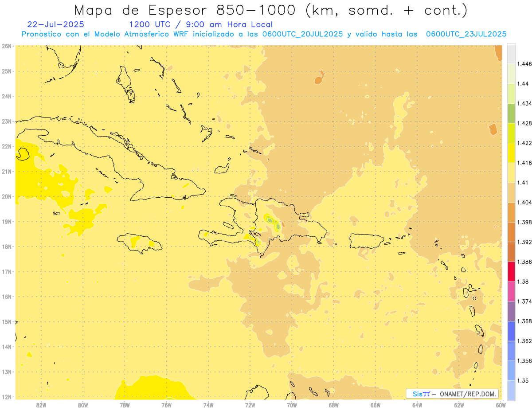Image resolution: width=532 pixels, height=411 pixels.
Task: Click the legend value '1.422'
Action: point(524,143)
